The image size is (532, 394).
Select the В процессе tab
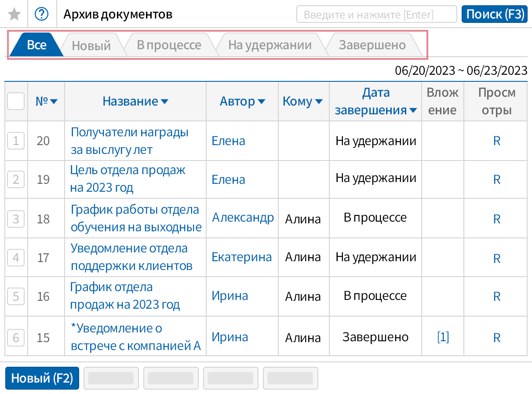click(169, 44)
